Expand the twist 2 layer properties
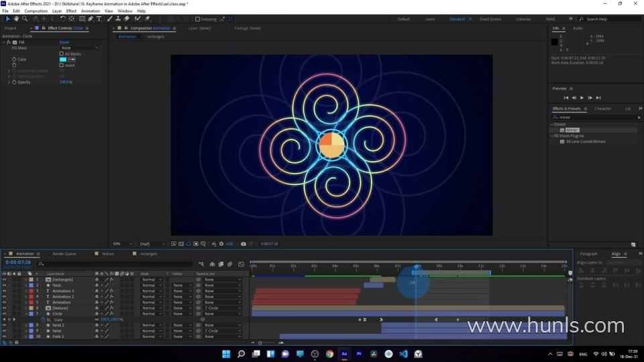644x362 pixels. pyautogui.click(x=26, y=325)
